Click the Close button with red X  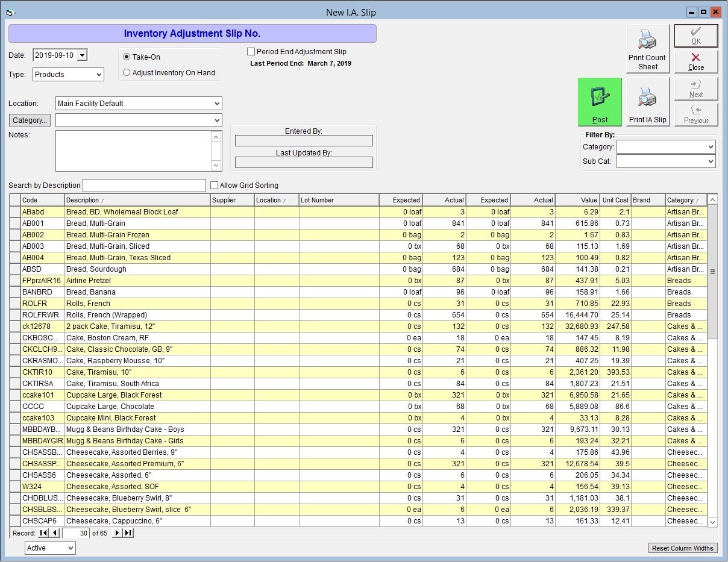pos(696,61)
